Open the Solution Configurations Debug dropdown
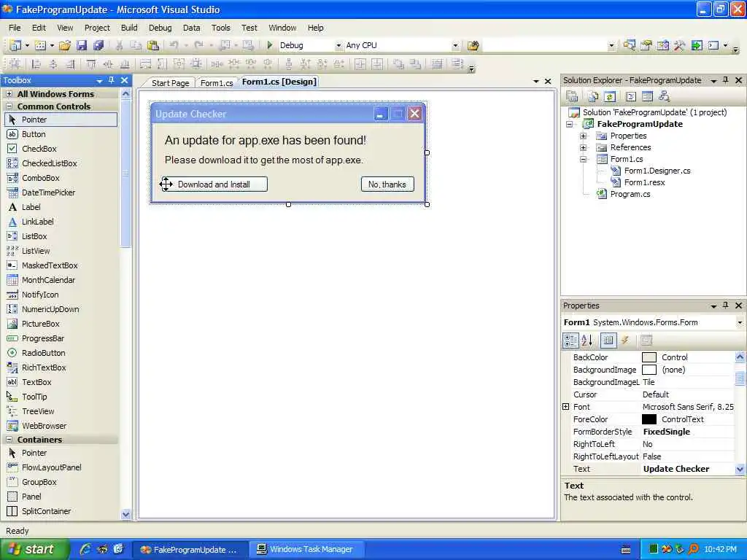747x560 pixels. click(x=338, y=45)
